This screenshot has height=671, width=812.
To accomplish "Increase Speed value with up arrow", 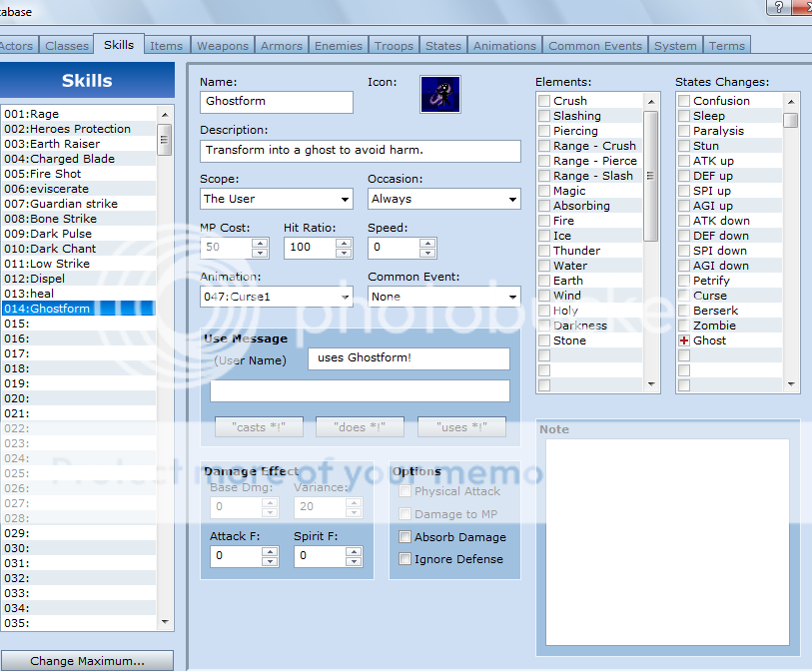I will pyautogui.click(x=427, y=242).
